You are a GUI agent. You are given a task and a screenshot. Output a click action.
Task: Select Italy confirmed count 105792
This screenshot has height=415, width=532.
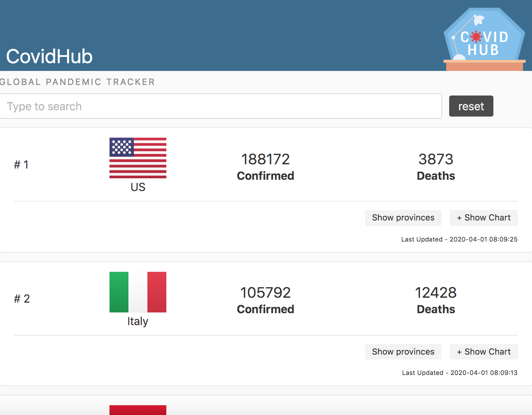[x=266, y=293]
